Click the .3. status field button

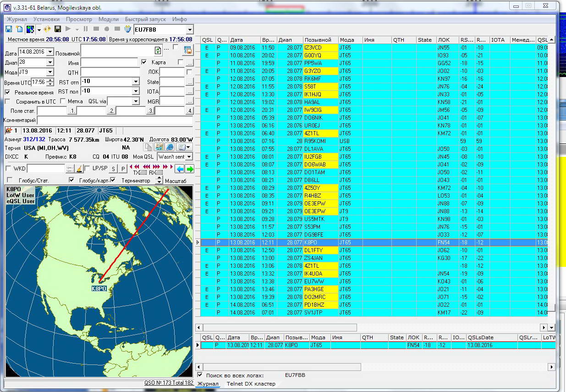[x=150, y=111]
